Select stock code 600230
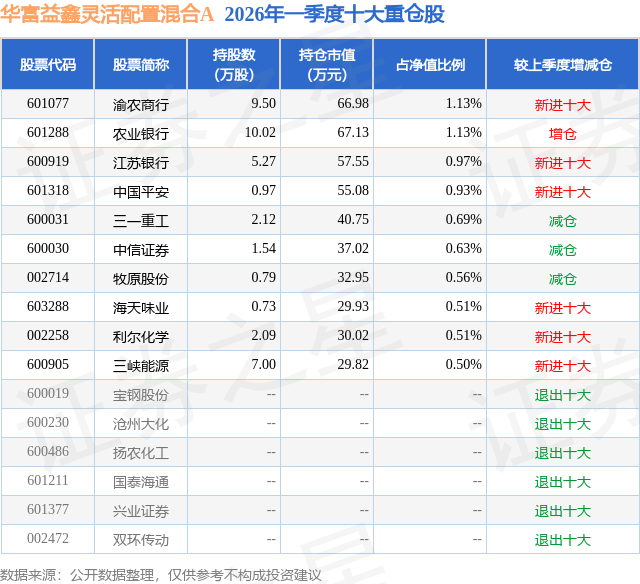 click(x=48, y=422)
